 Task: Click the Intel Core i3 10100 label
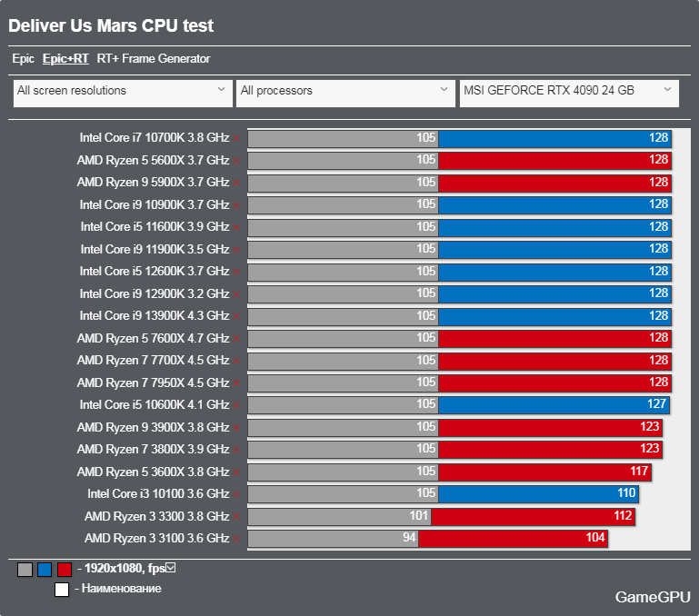pyautogui.click(x=158, y=494)
